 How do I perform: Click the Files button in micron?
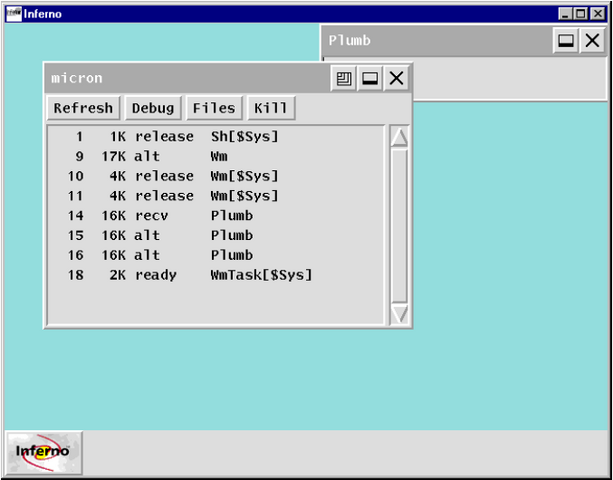tap(214, 108)
